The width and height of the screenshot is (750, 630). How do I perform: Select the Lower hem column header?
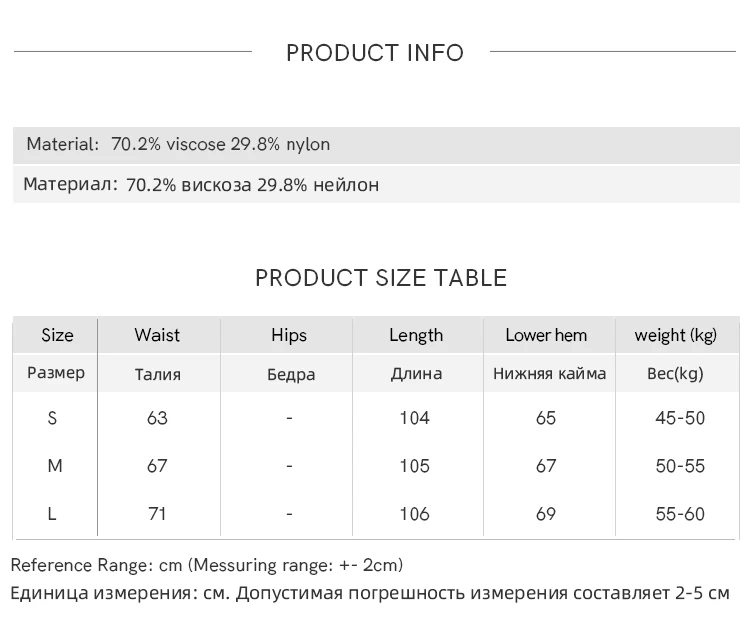[546, 335]
